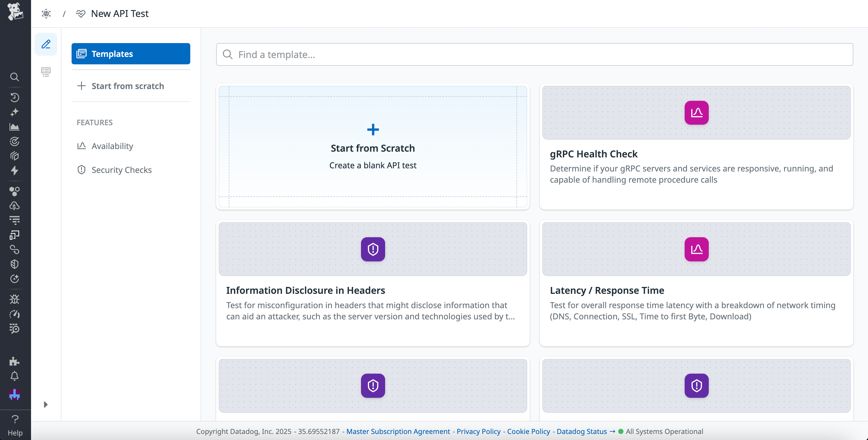The height and width of the screenshot is (440, 868).
Task: Expand the collapsed sidebar with the arrow
Action: coord(46,405)
